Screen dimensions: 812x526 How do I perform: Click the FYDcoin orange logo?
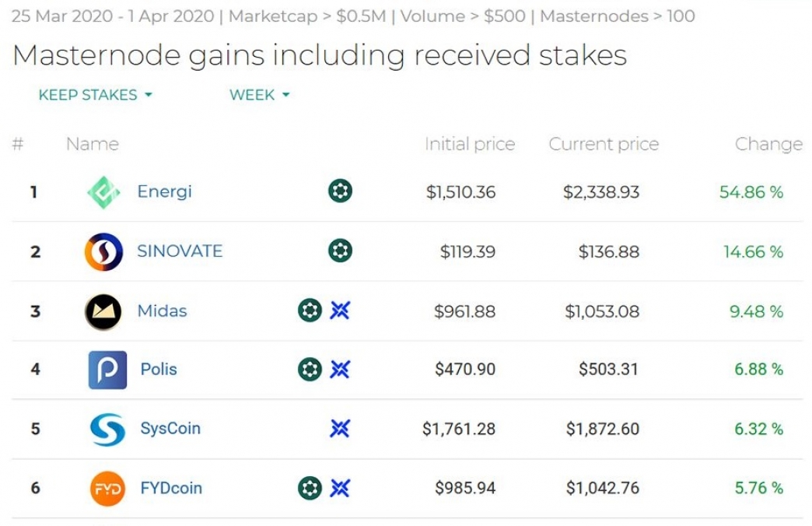107,489
